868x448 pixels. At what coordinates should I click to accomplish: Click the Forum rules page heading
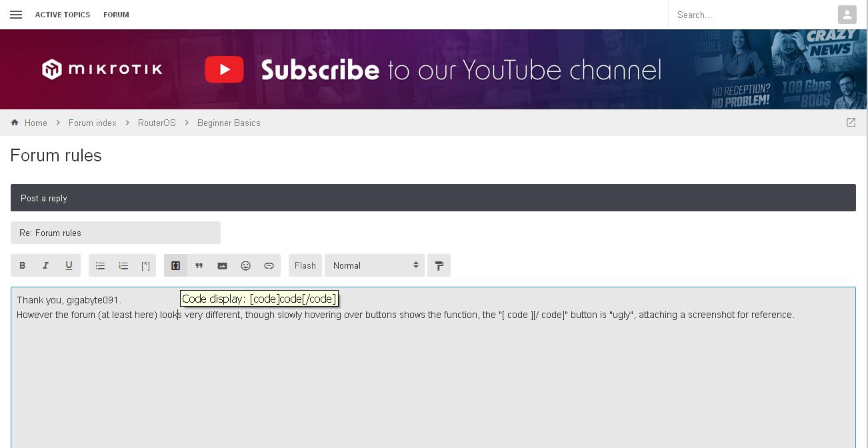(x=56, y=155)
